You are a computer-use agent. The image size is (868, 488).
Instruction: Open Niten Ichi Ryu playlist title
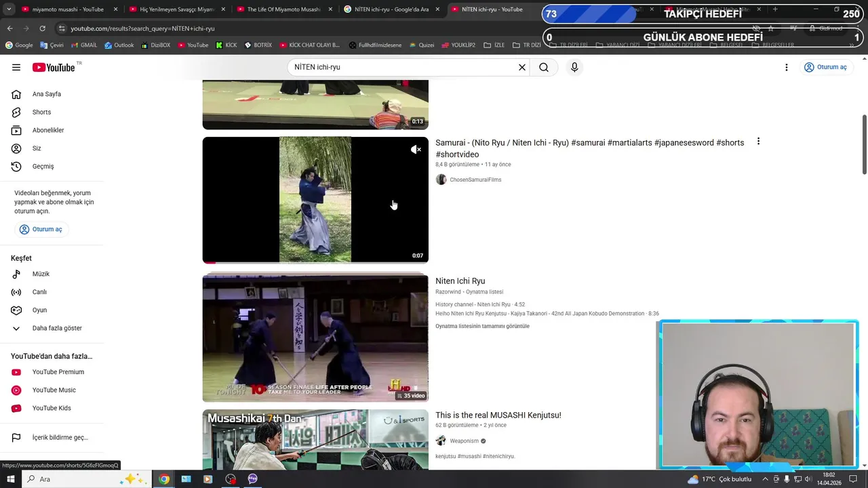click(x=460, y=281)
